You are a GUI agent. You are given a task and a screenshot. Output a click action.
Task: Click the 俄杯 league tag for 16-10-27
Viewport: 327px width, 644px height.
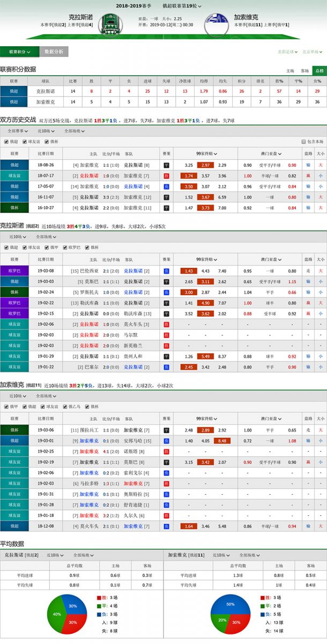(x=14, y=208)
